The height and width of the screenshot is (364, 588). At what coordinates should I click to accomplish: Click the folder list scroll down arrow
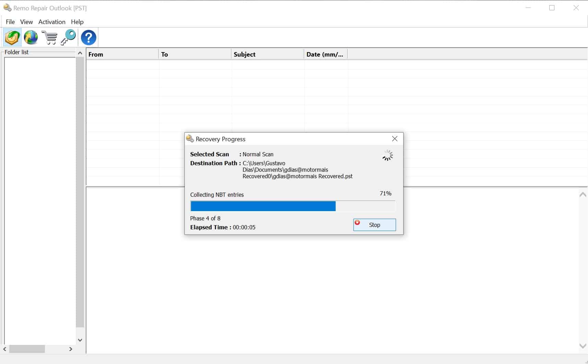point(80,340)
